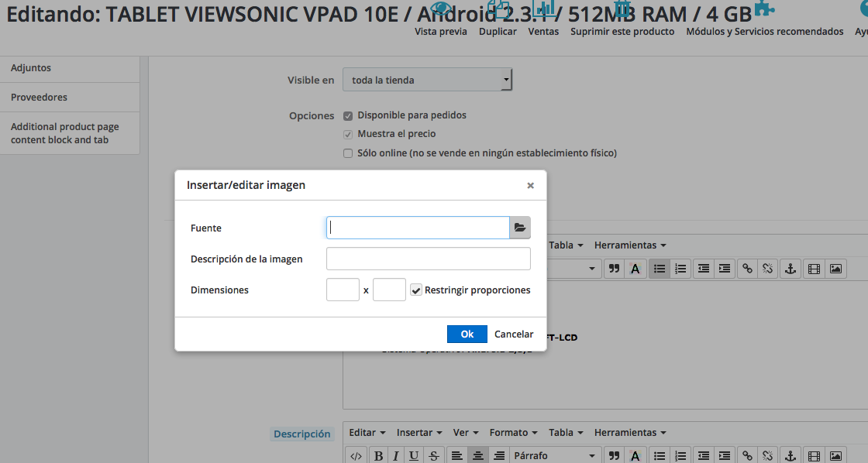Insert video in Descripción editor

tap(814, 456)
